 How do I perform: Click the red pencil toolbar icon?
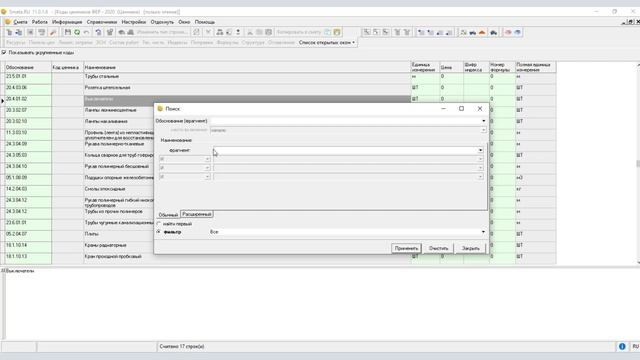[x=53, y=32]
